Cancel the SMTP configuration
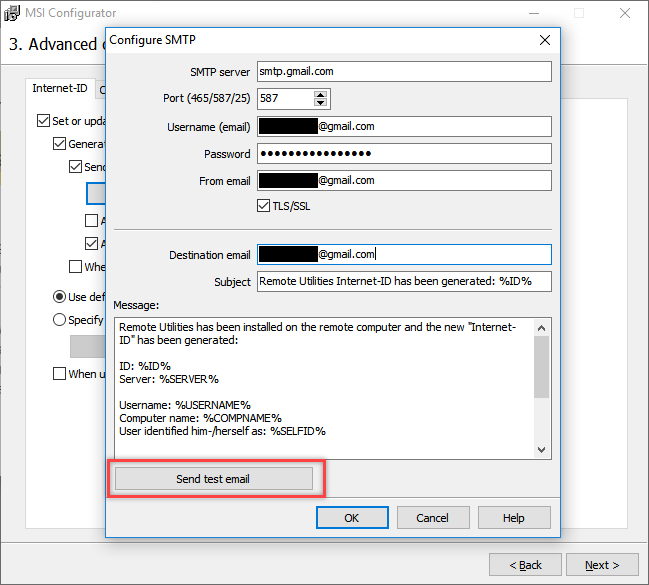The height and width of the screenshot is (585, 649). tap(433, 518)
